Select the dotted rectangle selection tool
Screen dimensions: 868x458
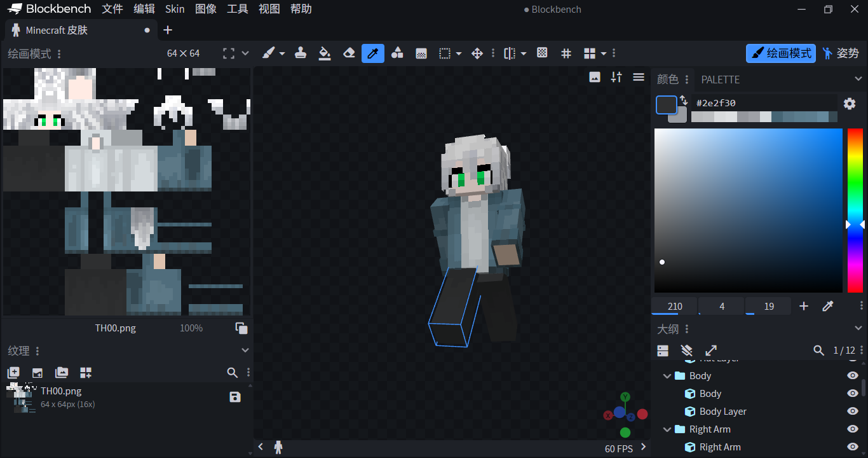click(445, 53)
